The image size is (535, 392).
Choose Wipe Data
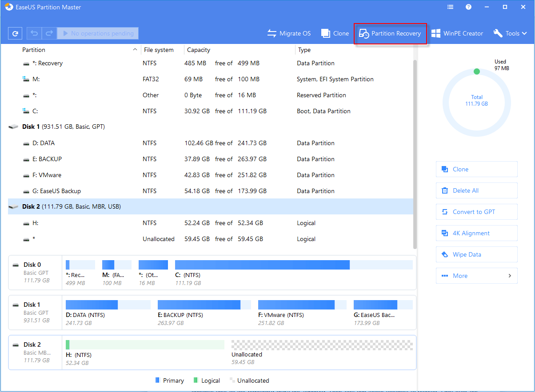476,254
